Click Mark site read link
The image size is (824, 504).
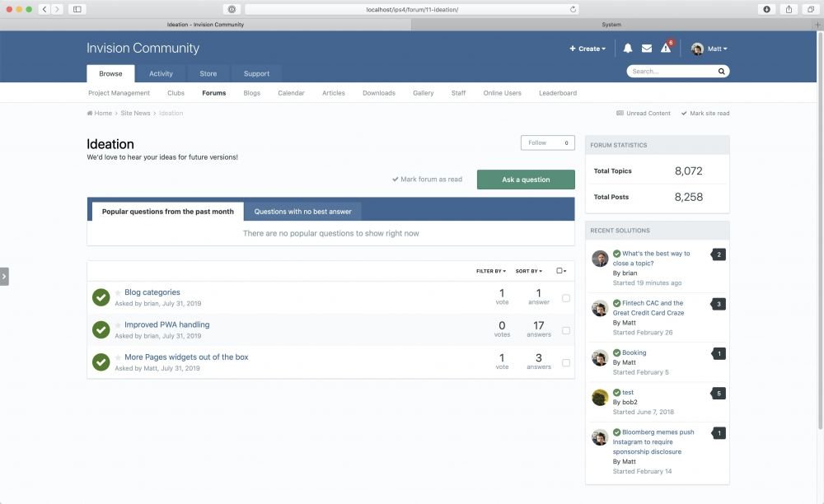click(705, 114)
